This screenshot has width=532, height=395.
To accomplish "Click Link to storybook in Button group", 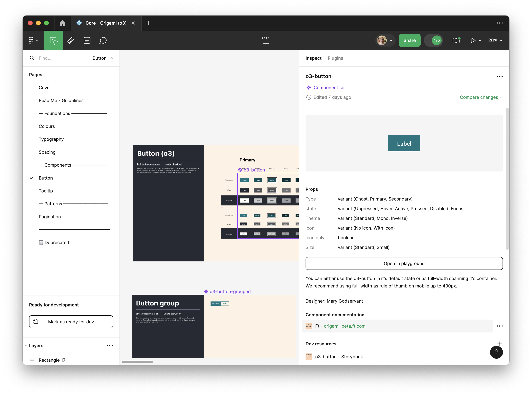I will (172, 314).
